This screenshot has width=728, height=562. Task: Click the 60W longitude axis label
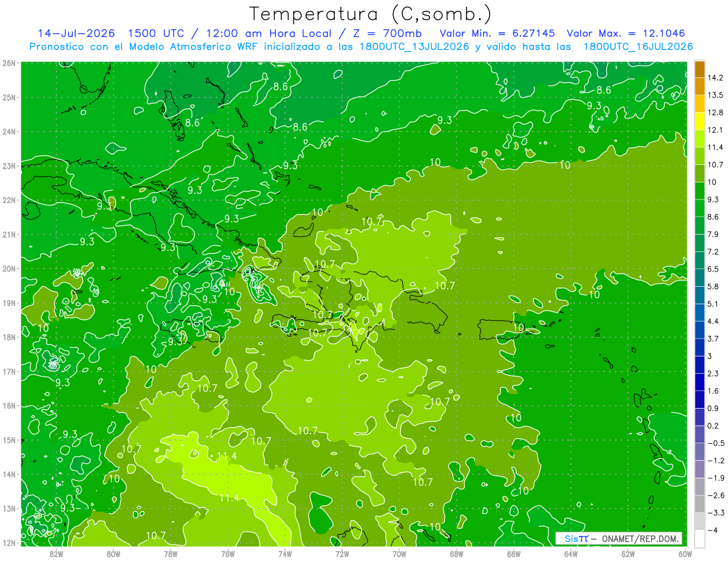[686, 554]
